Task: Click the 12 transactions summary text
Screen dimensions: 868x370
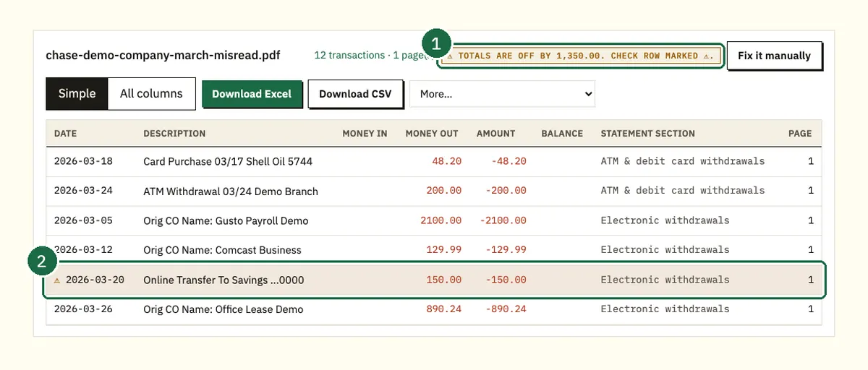Action: coord(349,55)
